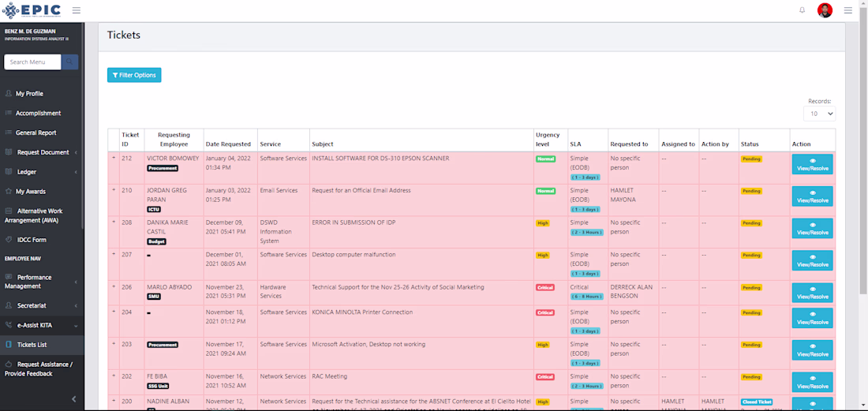868x411 pixels.
Task: View/Resolve ticket 210
Action: [x=812, y=196]
